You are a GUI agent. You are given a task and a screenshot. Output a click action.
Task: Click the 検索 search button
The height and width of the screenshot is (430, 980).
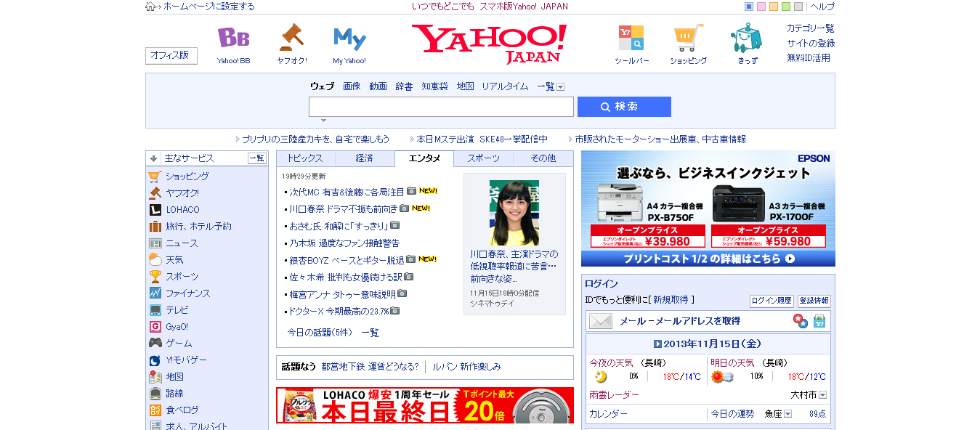(624, 107)
